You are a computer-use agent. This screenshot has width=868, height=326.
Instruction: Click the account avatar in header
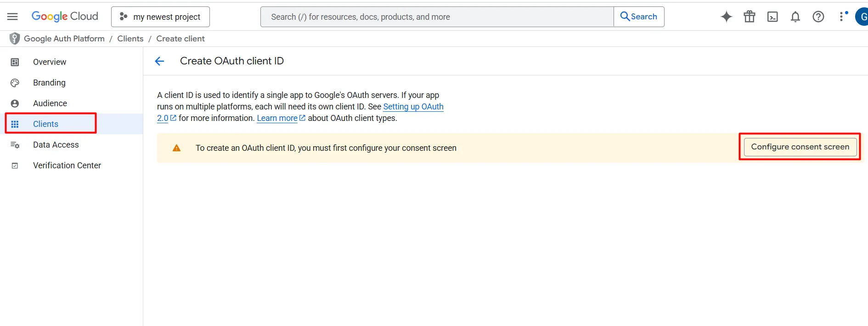862,17
